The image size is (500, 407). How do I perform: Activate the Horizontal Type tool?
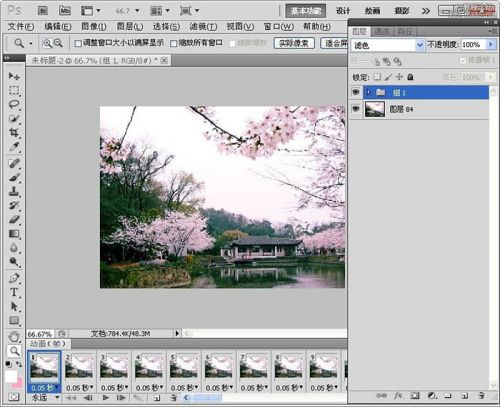click(x=14, y=292)
